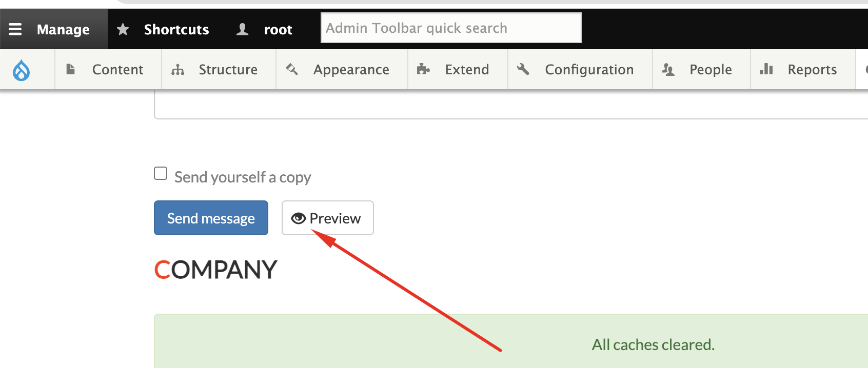
Task: Click the Drupal droplet logo icon
Action: tap(22, 69)
